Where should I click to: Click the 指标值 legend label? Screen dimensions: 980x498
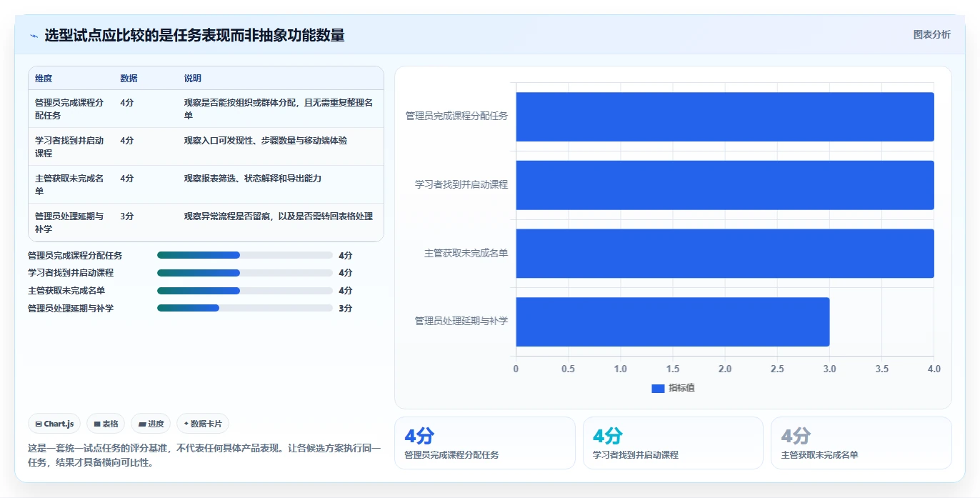pos(681,388)
